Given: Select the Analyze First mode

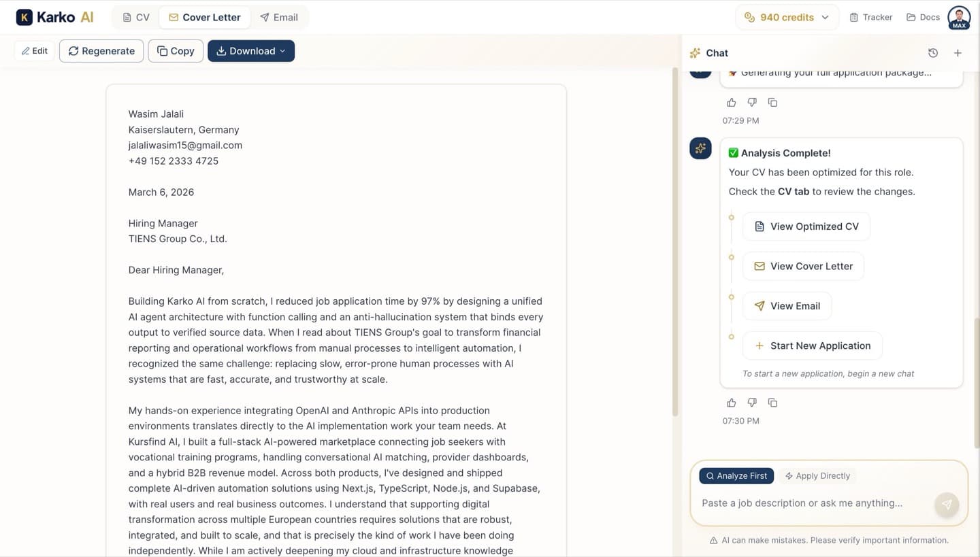Looking at the screenshot, I should (736, 475).
